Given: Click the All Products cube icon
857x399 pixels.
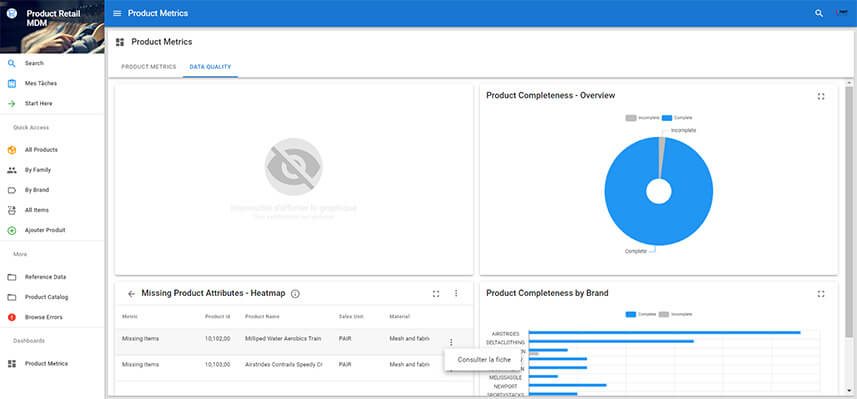Looking at the screenshot, I should pos(12,150).
